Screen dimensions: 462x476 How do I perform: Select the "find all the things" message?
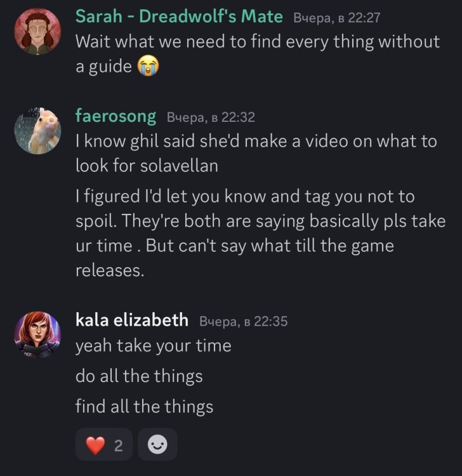coord(144,406)
